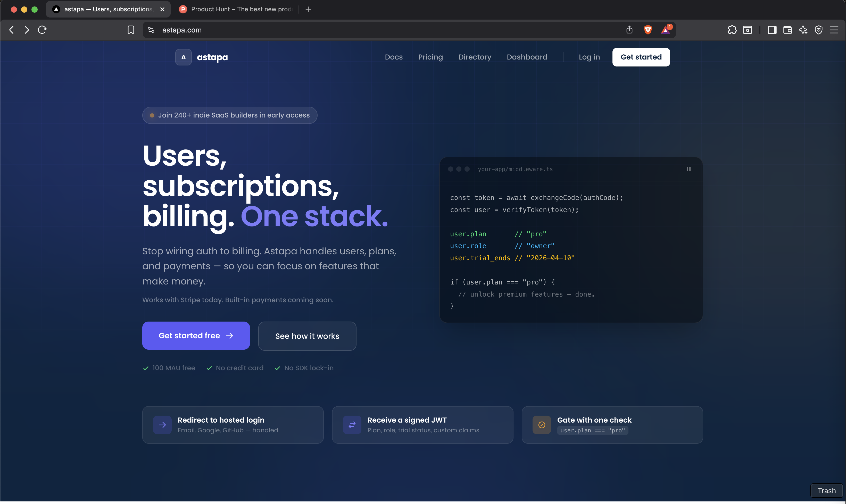Toggle the bookmark star for this page
Screen dimensions: 846x504
pos(131,30)
